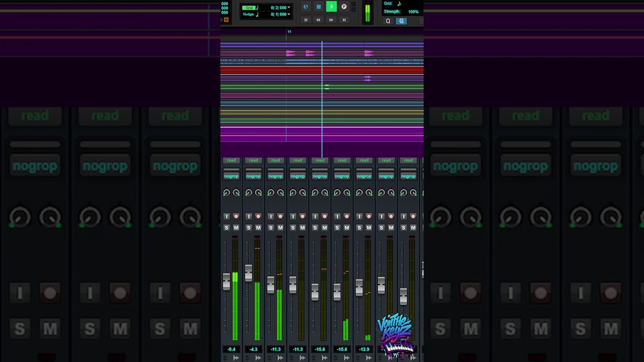Click the Q quantize button
This screenshot has height=362, width=644.
[x=388, y=21]
